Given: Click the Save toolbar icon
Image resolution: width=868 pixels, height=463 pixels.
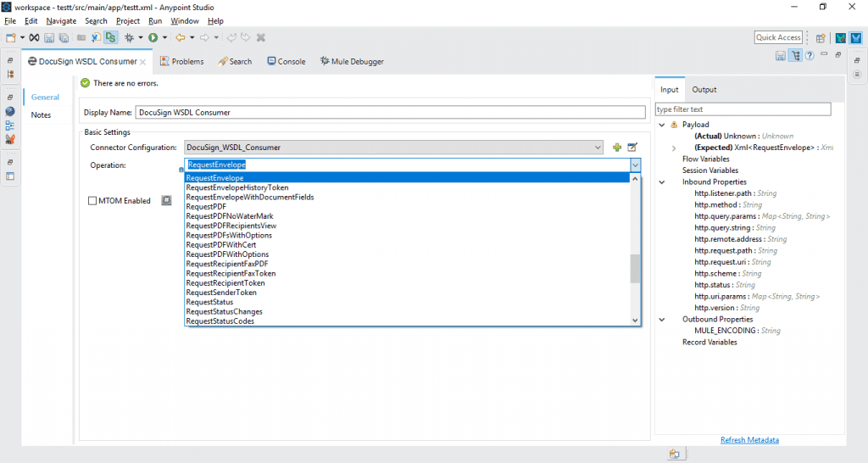Looking at the screenshot, I should pos(49,37).
